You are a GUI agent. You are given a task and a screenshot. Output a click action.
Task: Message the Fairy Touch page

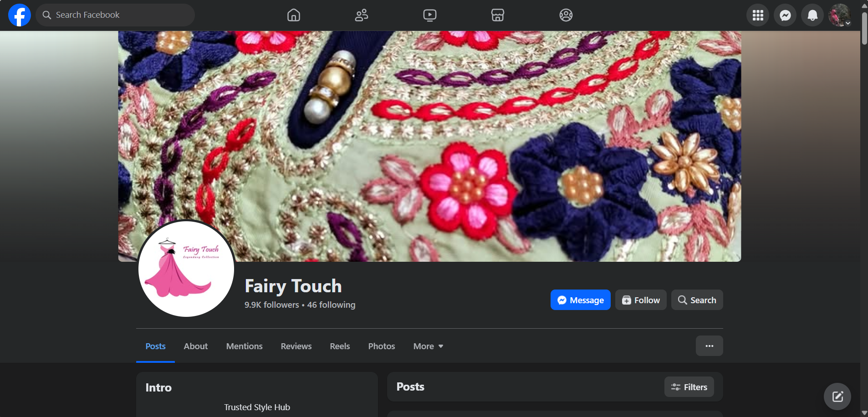click(x=580, y=300)
